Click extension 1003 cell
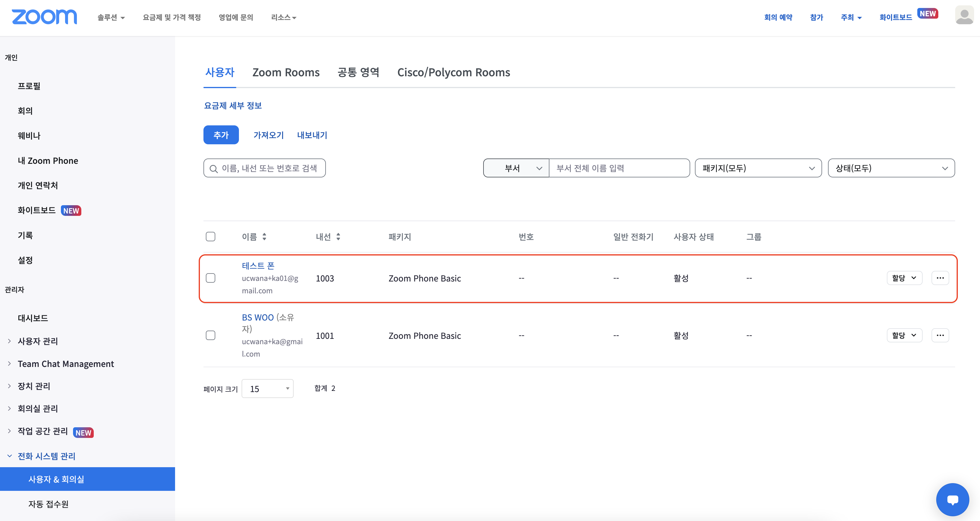980x521 pixels. coord(325,278)
